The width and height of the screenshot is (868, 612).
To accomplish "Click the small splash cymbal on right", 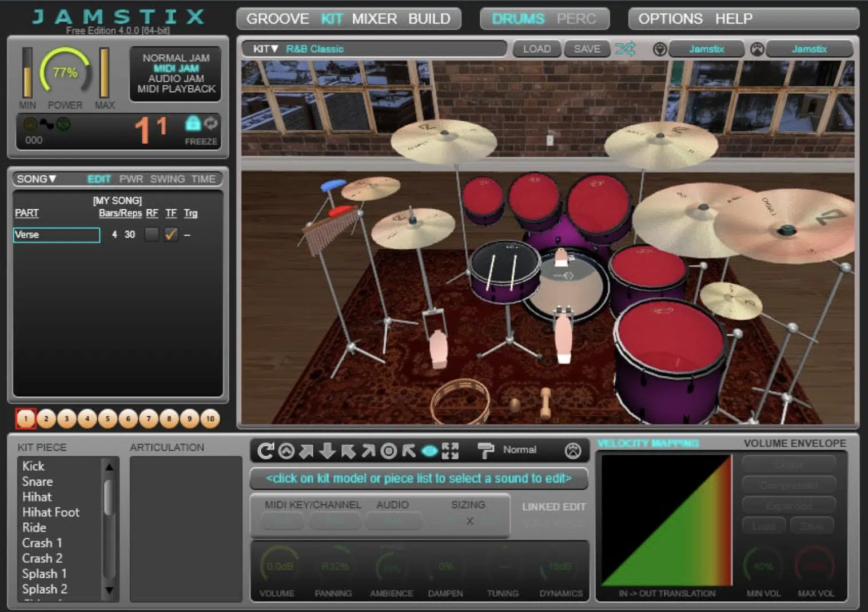I will (731, 300).
